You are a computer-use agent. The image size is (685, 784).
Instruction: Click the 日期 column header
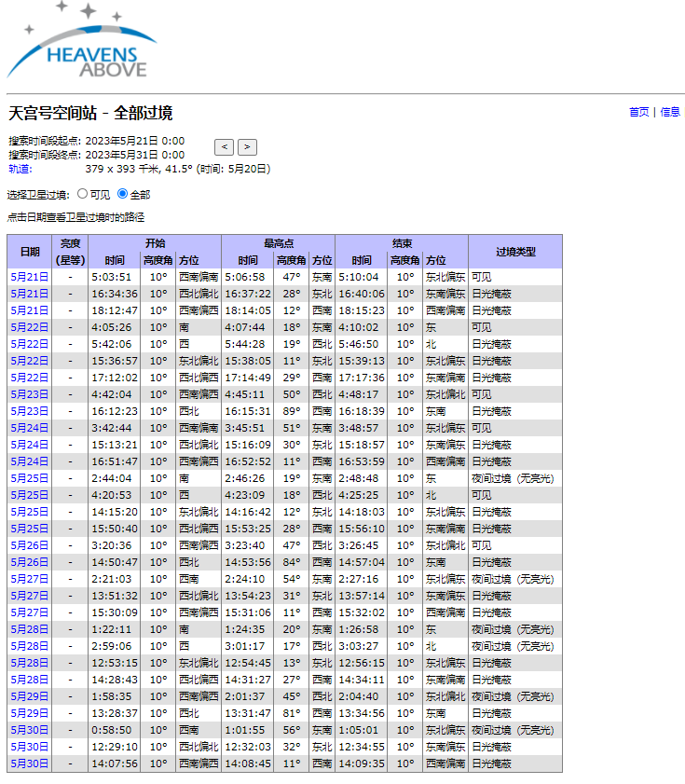pyautogui.click(x=30, y=252)
